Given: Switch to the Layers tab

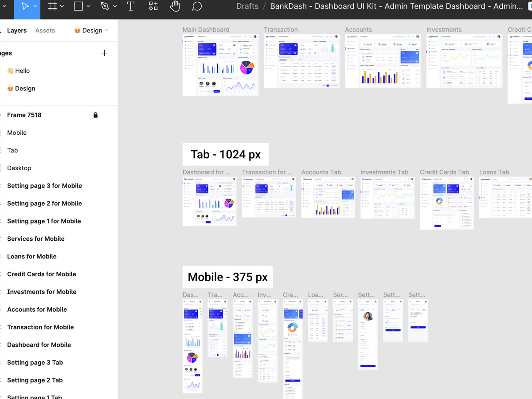Looking at the screenshot, I should click(17, 31).
